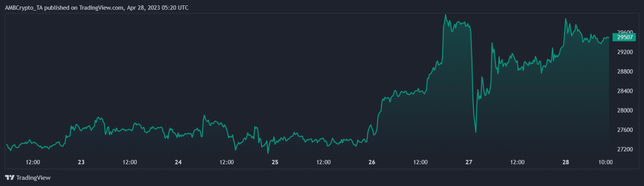The width and height of the screenshot is (644, 186).
Task: Click date label 27 on time axis
Action: point(469,162)
